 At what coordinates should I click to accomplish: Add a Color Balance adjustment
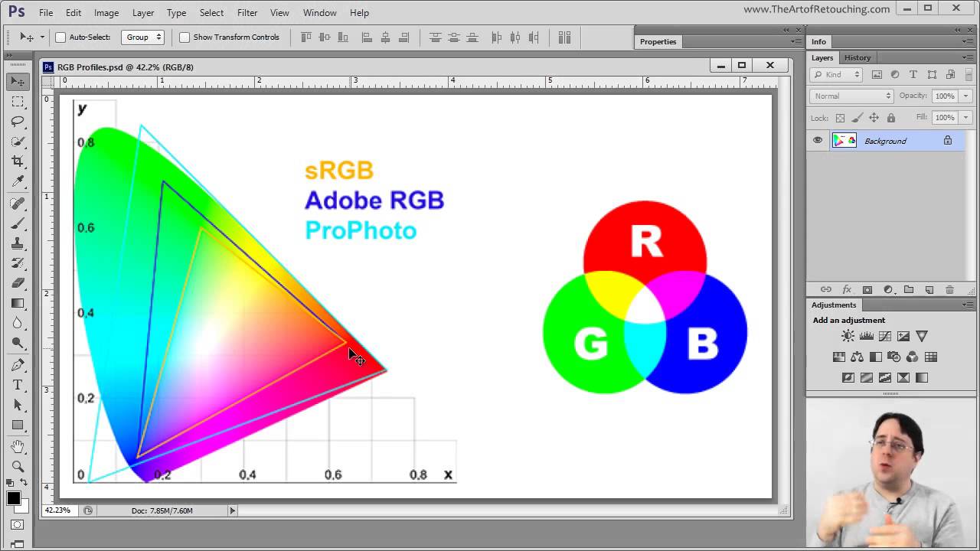pos(857,357)
